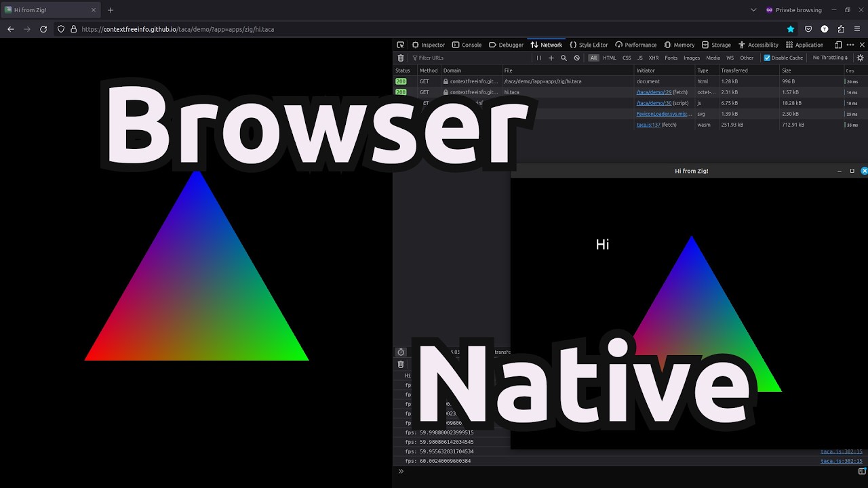The width and height of the screenshot is (868, 488).
Task: Sort by the Transferred column header
Action: tap(749, 70)
